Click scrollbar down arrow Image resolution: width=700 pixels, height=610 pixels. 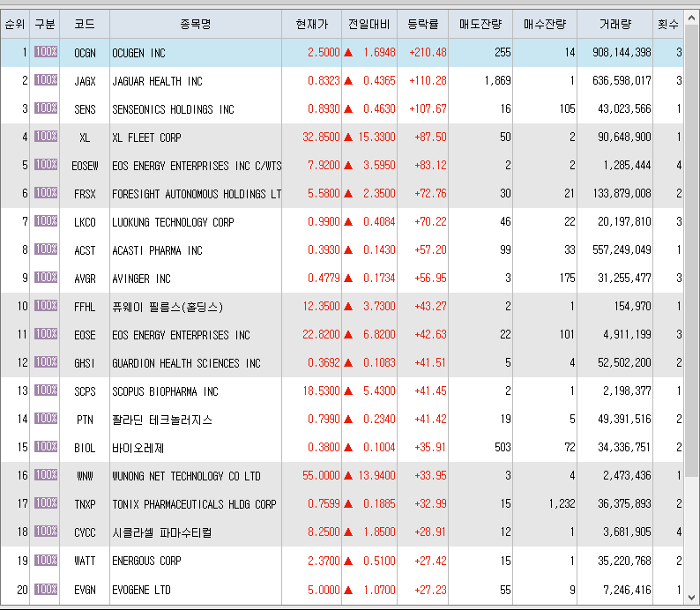[x=691, y=597]
